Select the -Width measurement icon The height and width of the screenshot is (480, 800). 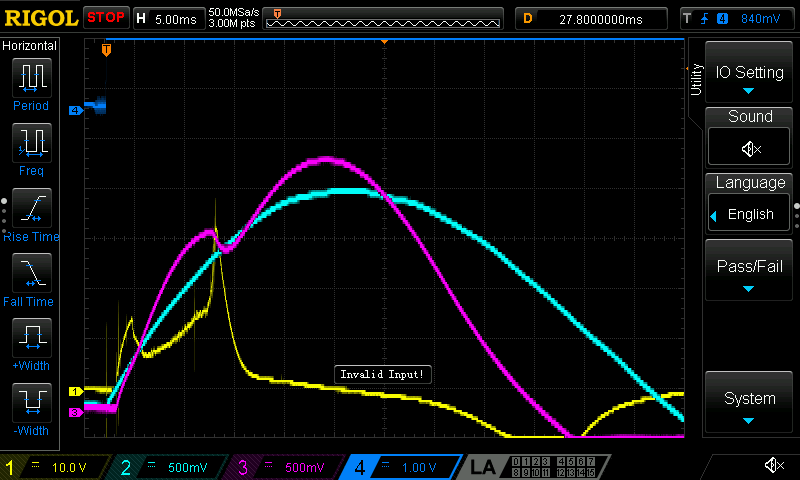point(30,404)
